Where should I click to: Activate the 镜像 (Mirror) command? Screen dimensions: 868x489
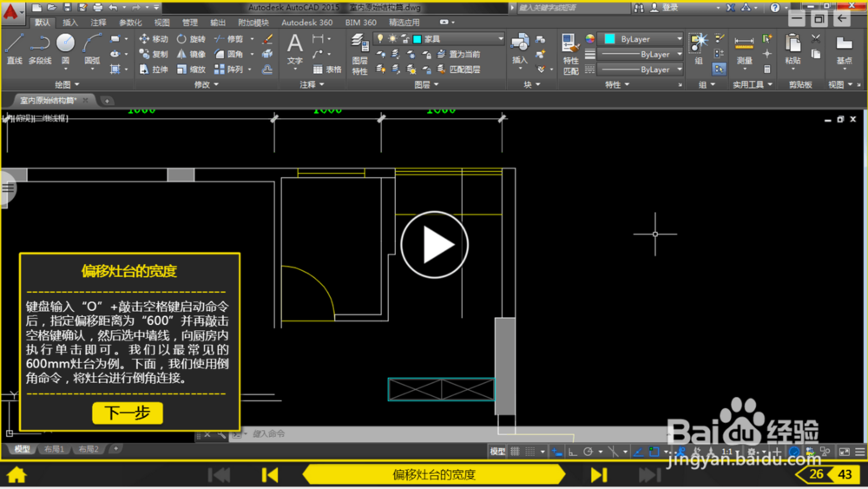point(191,54)
